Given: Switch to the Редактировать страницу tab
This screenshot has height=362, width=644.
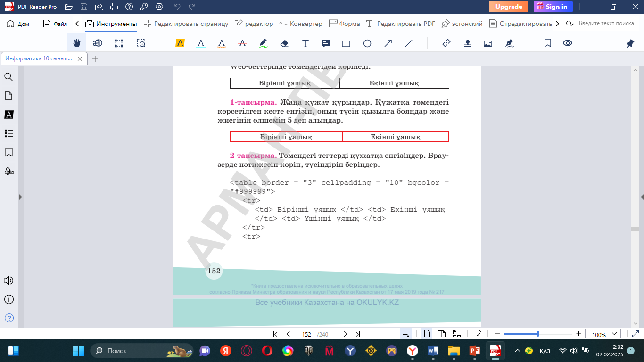Looking at the screenshot, I should [x=186, y=24].
